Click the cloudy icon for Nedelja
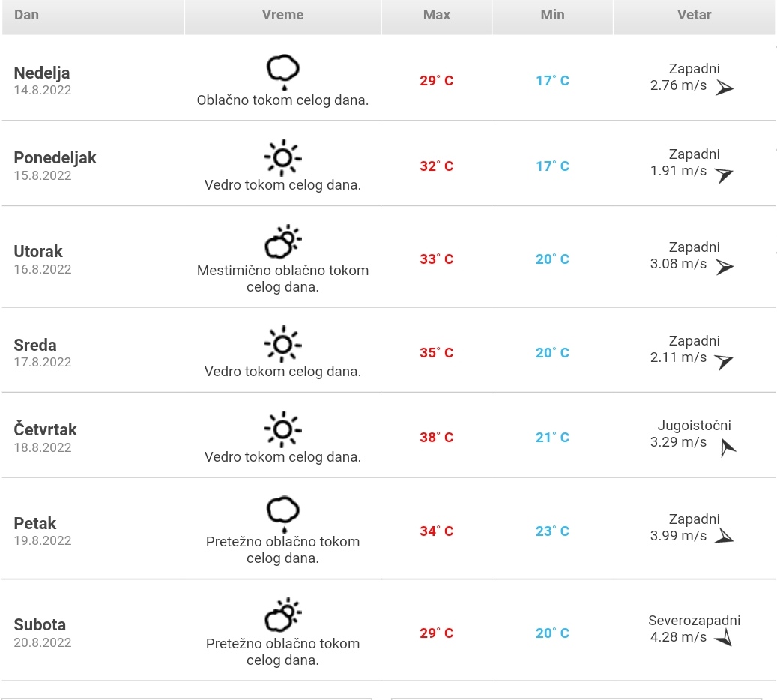The height and width of the screenshot is (700, 777). [x=283, y=73]
